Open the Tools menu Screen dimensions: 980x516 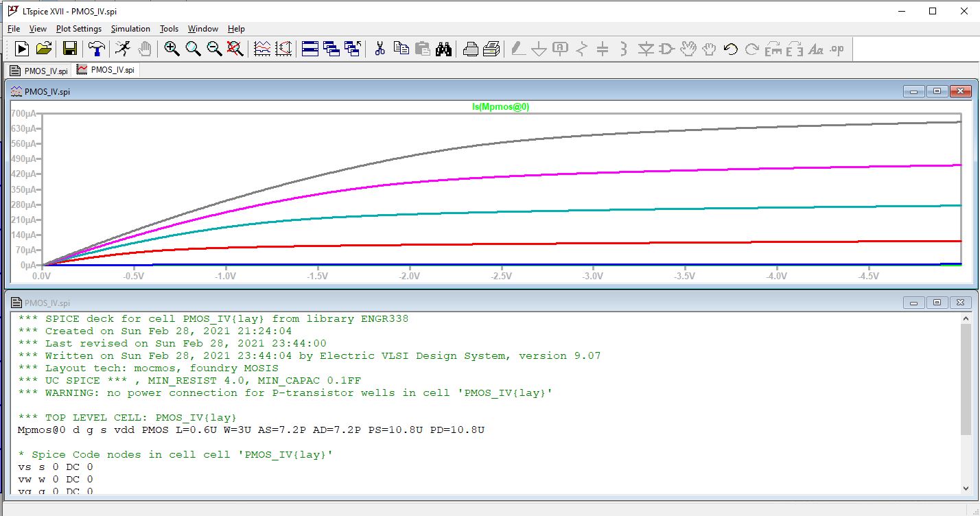coord(169,29)
